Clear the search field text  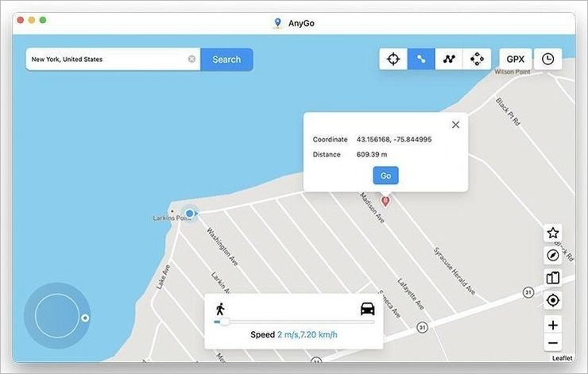pos(191,59)
